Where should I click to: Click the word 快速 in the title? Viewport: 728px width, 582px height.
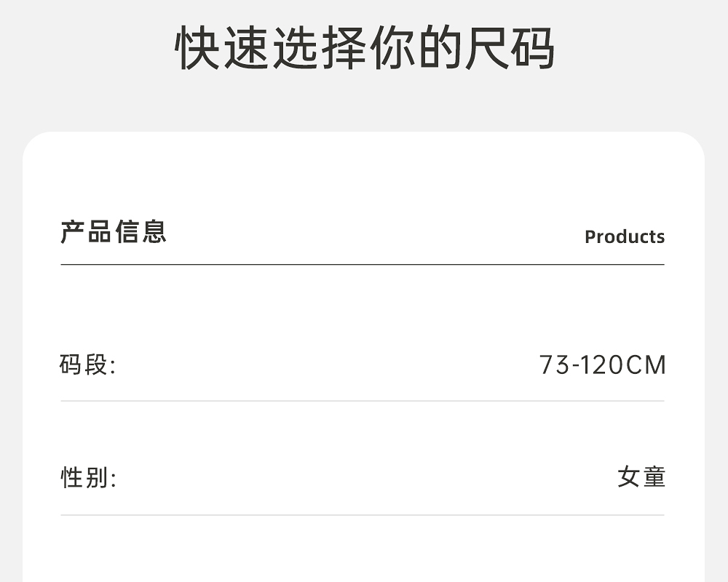pyautogui.click(x=222, y=49)
